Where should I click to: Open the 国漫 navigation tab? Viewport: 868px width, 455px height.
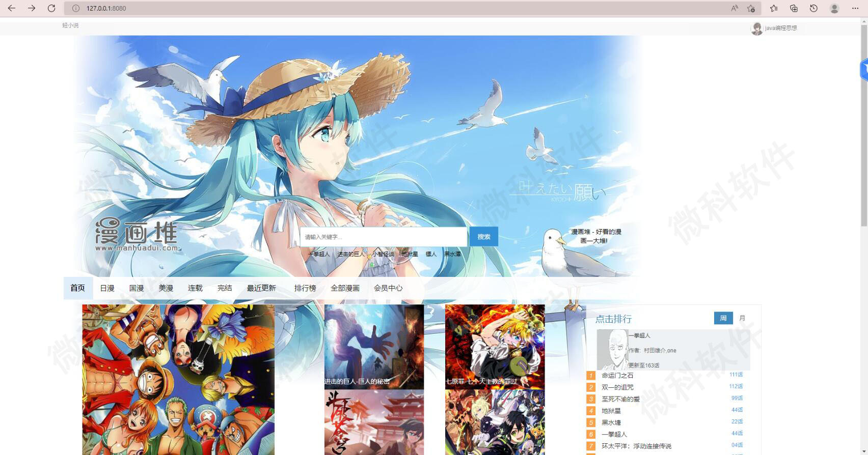[137, 288]
